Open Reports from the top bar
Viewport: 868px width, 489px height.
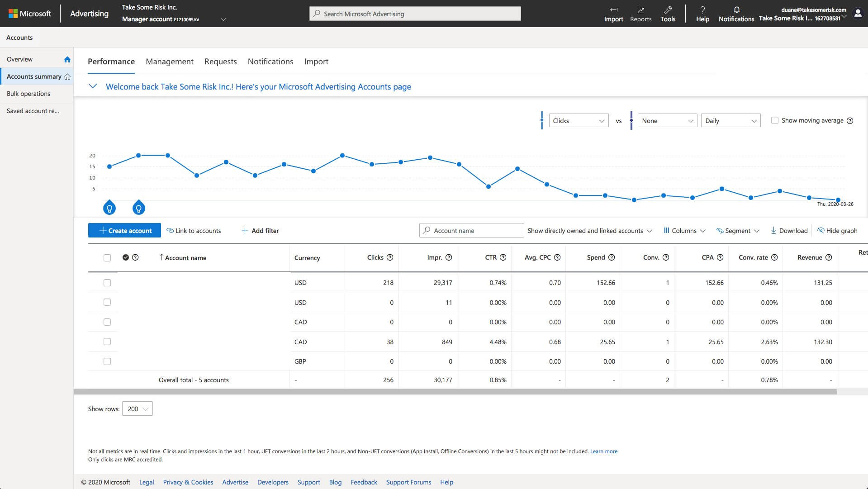(x=640, y=14)
